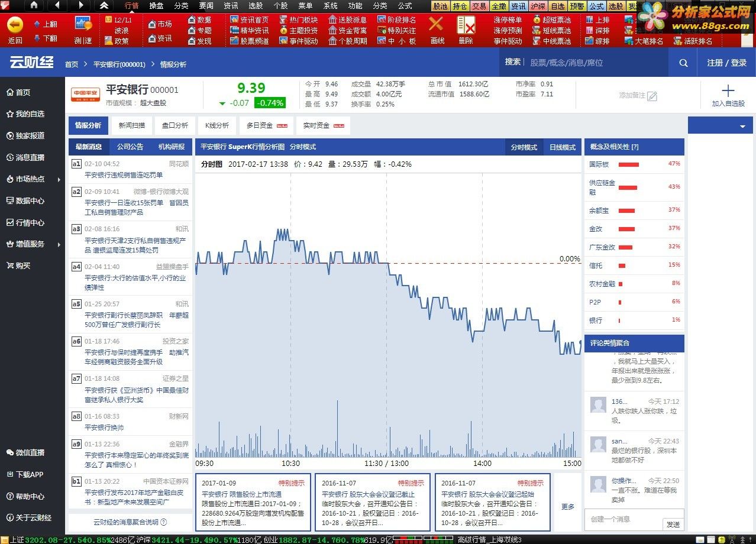Open the 选股 menu in menu bar
The height and width of the screenshot is (544, 756).
coord(256,5)
